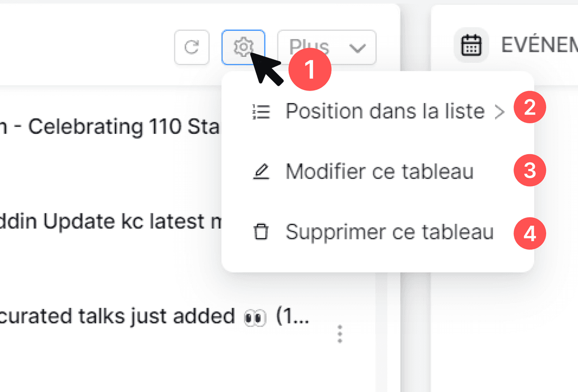Click red badge number 3
The width and height of the screenshot is (578, 392).
pyautogui.click(x=529, y=170)
